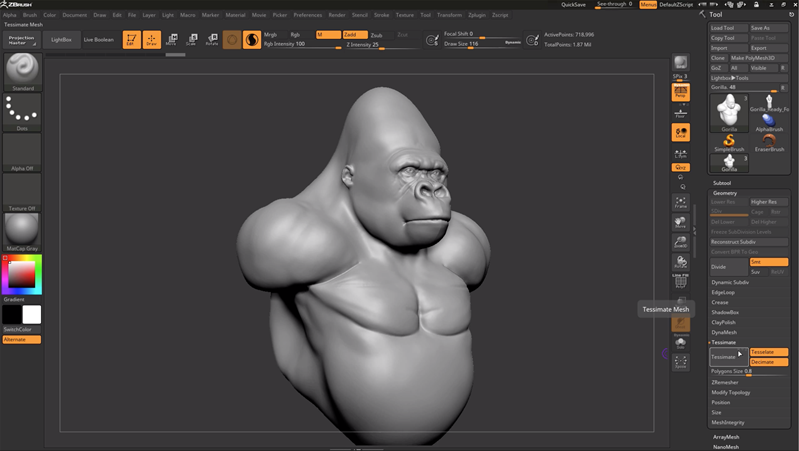Open the Brush menu
The image size is (799, 451).
30,15
